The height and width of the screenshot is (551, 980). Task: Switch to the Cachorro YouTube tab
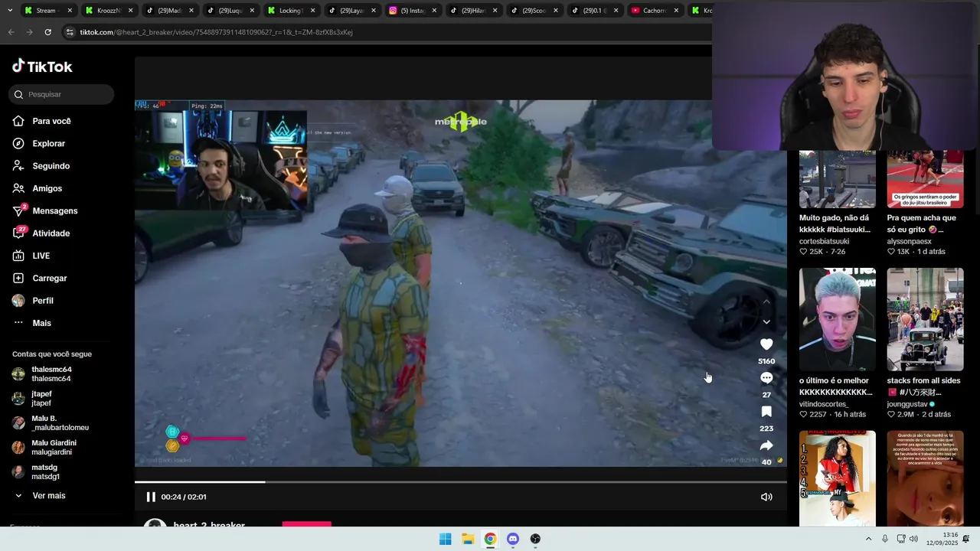pos(655,11)
